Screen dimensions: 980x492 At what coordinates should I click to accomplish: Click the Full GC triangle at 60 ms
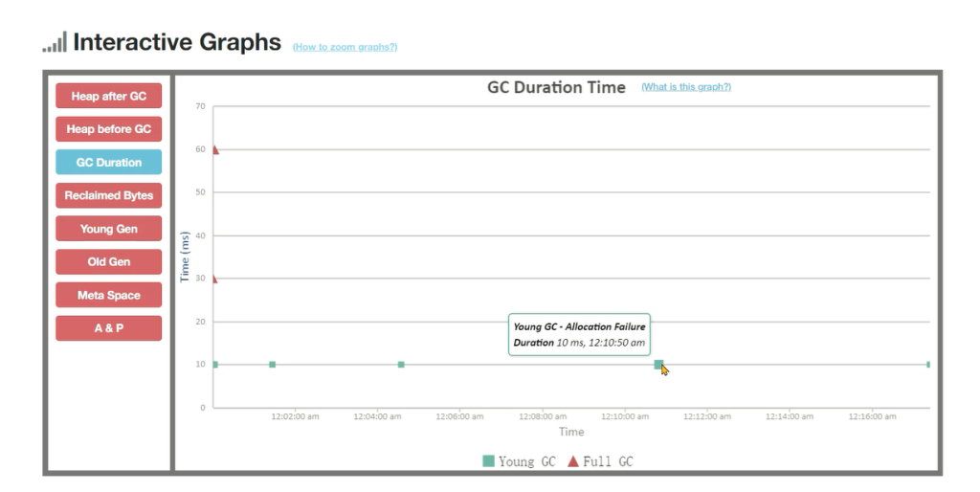coord(215,149)
